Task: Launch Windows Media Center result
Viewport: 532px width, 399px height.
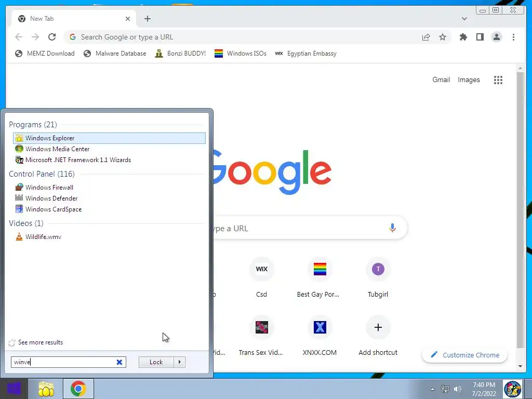Action: 109,149
